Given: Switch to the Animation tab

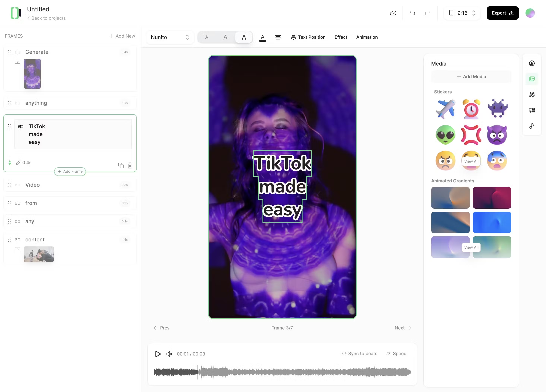Looking at the screenshot, I should click(367, 37).
